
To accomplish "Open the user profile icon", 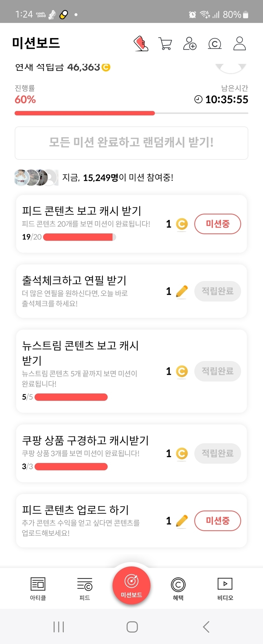I will [x=239, y=43].
